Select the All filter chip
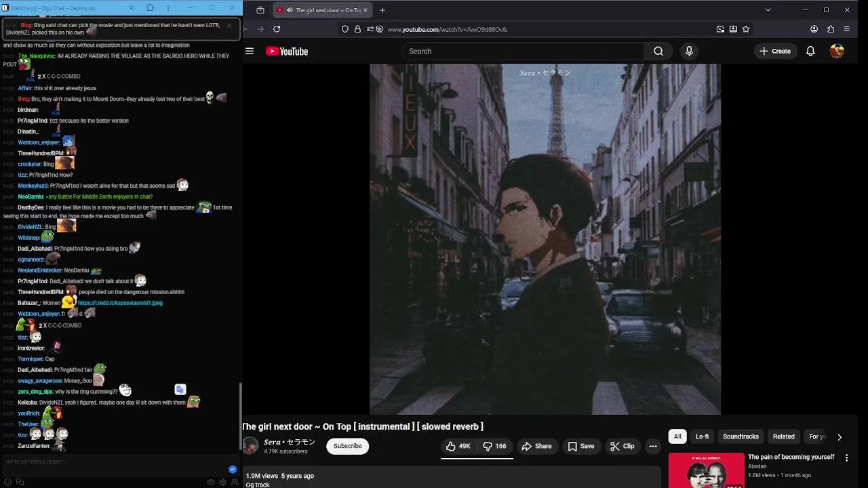Screen dimensions: 868x488 click(677, 436)
